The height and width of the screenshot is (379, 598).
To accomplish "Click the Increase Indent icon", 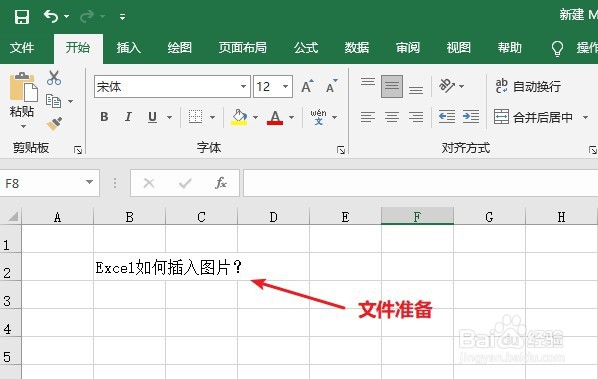I will click(x=471, y=117).
